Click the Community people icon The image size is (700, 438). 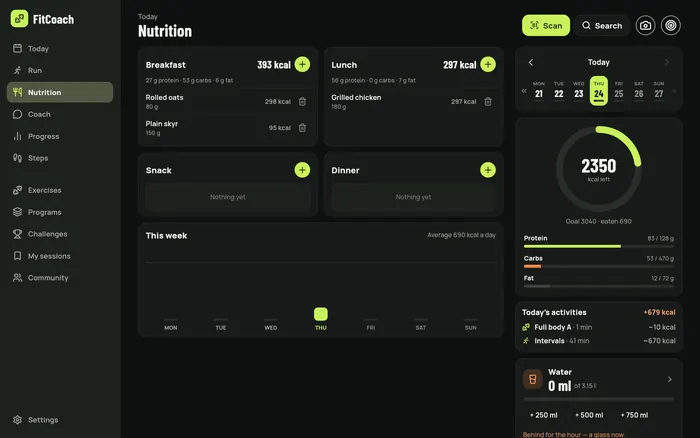(x=17, y=278)
